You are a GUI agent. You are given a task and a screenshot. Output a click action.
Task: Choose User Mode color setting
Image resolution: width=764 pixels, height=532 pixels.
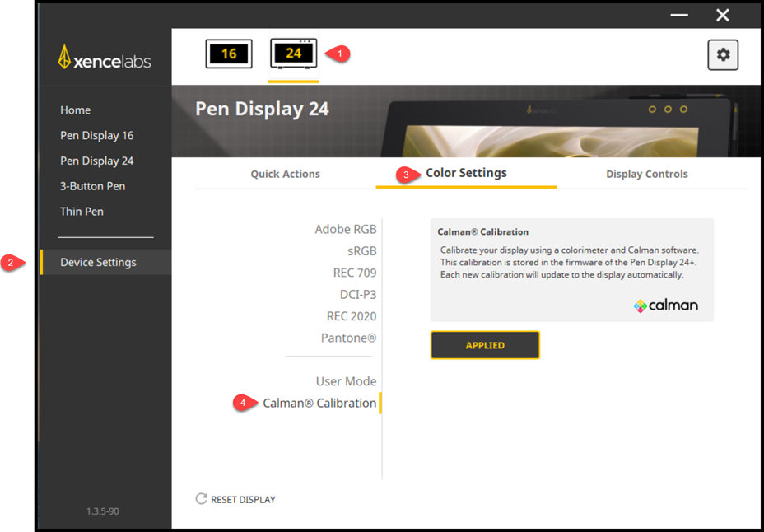346,381
